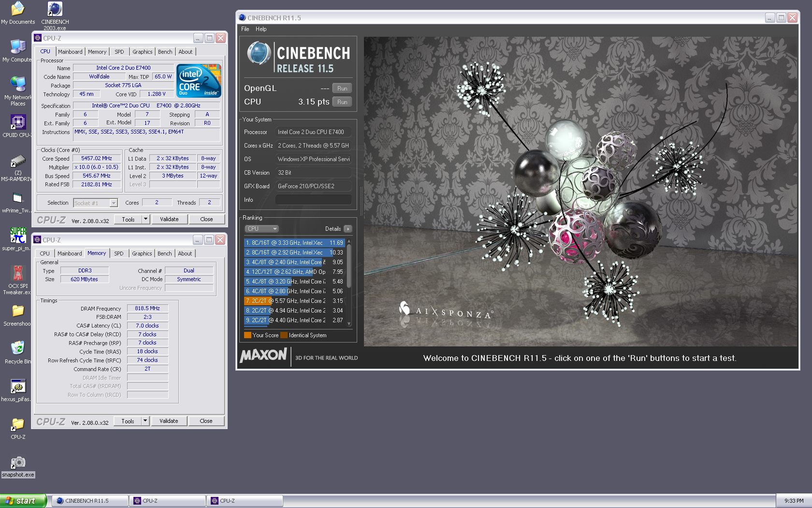
Task: Click the upper CPU-Z window title icon
Action: point(38,38)
